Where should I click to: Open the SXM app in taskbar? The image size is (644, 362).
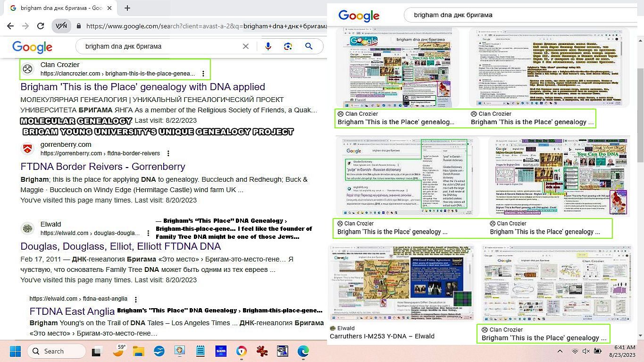pos(220,351)
